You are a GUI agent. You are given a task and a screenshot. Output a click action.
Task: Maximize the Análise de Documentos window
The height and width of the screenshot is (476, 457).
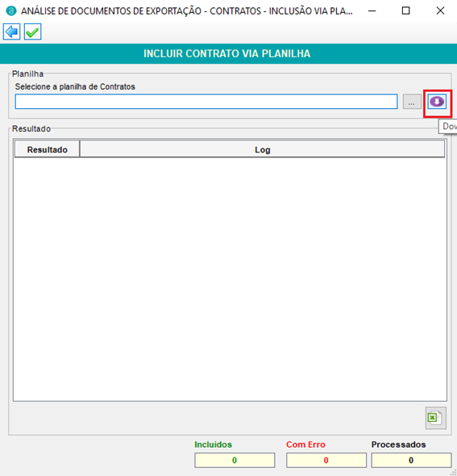tap(405, 11)
